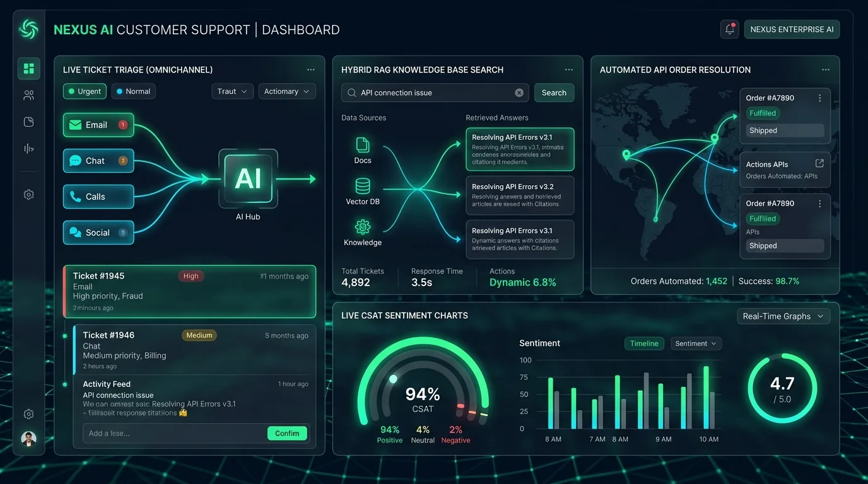The image size is (868, 484).
Task: Toggle the Social channel
Action: (98, 233)
